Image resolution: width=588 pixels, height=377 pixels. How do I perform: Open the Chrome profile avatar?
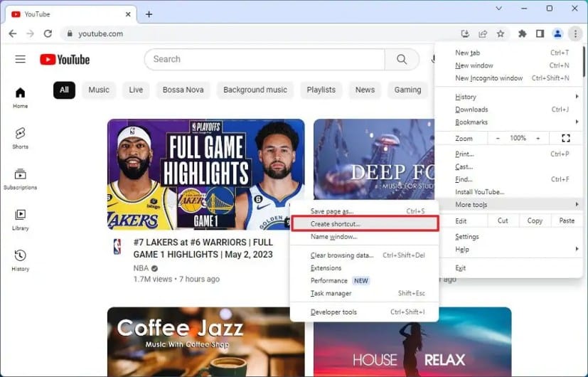(557, 33)
